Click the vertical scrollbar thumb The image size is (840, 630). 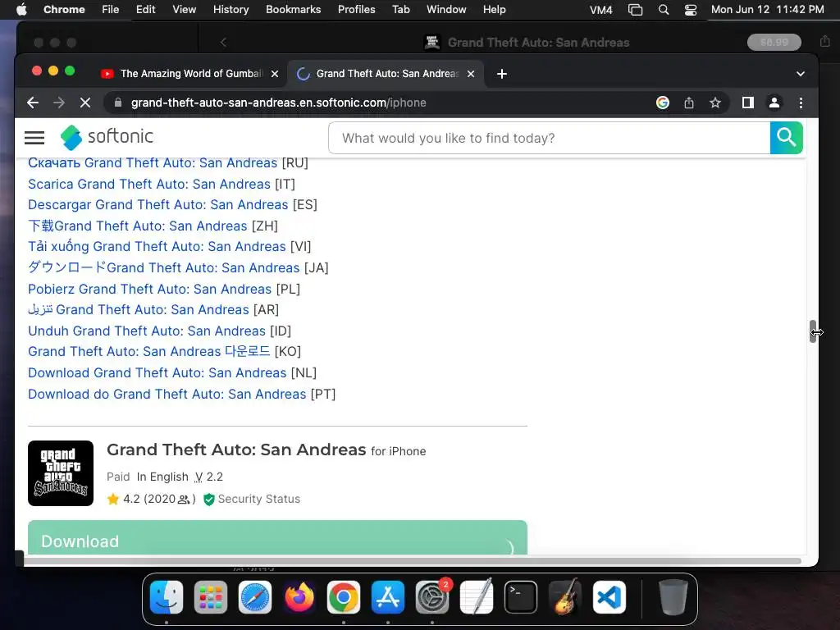pyautogui.click(x=813, y=331)
